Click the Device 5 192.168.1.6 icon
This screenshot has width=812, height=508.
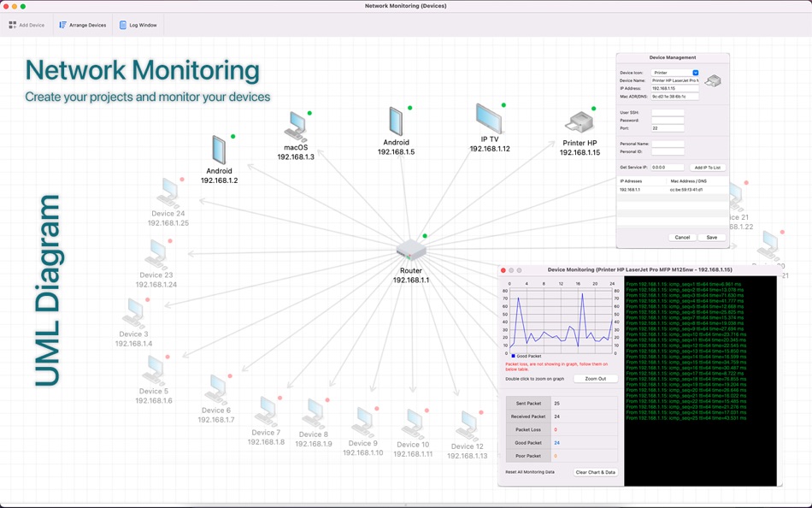(155, 369)
